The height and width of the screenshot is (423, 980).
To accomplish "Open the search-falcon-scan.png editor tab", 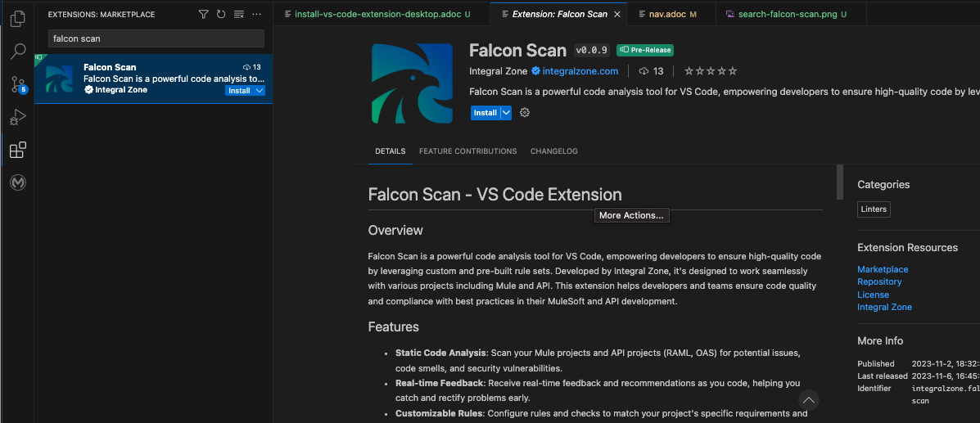I will [x=791, y=14].
